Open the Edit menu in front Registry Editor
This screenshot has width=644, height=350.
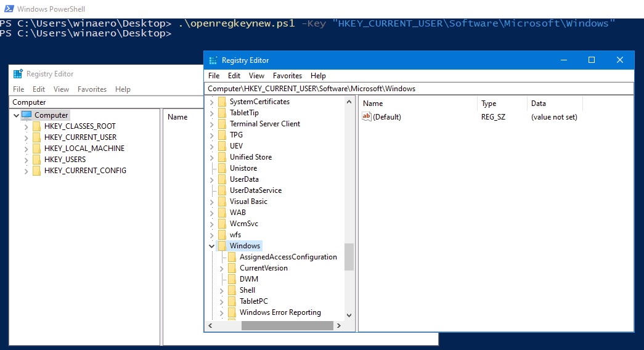234,76
